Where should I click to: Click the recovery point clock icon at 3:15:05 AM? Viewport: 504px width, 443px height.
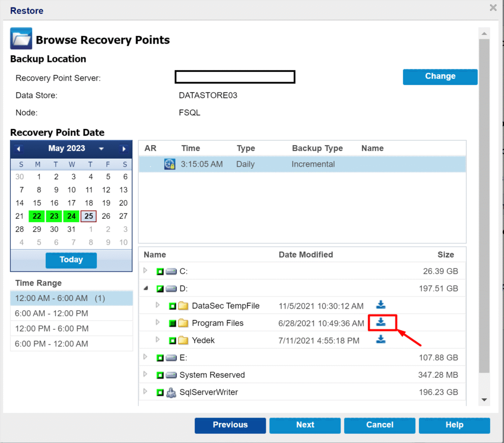[x=170, y=164]
